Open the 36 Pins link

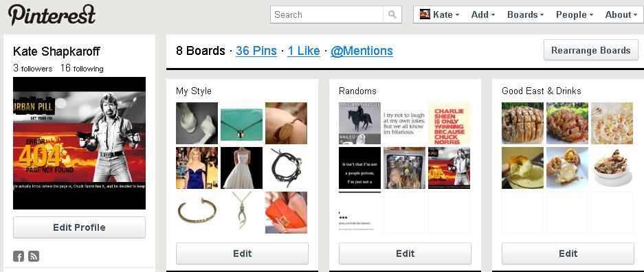tap(256, 50)
